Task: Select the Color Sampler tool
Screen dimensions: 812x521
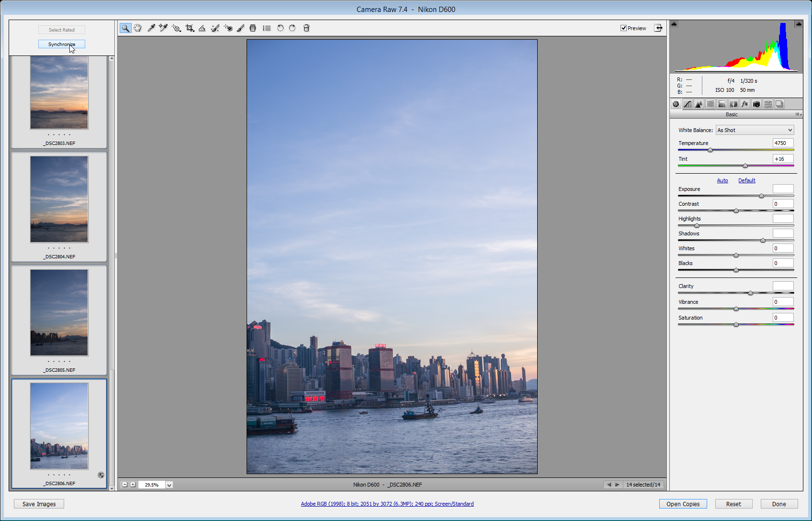Action: (163, 28)
